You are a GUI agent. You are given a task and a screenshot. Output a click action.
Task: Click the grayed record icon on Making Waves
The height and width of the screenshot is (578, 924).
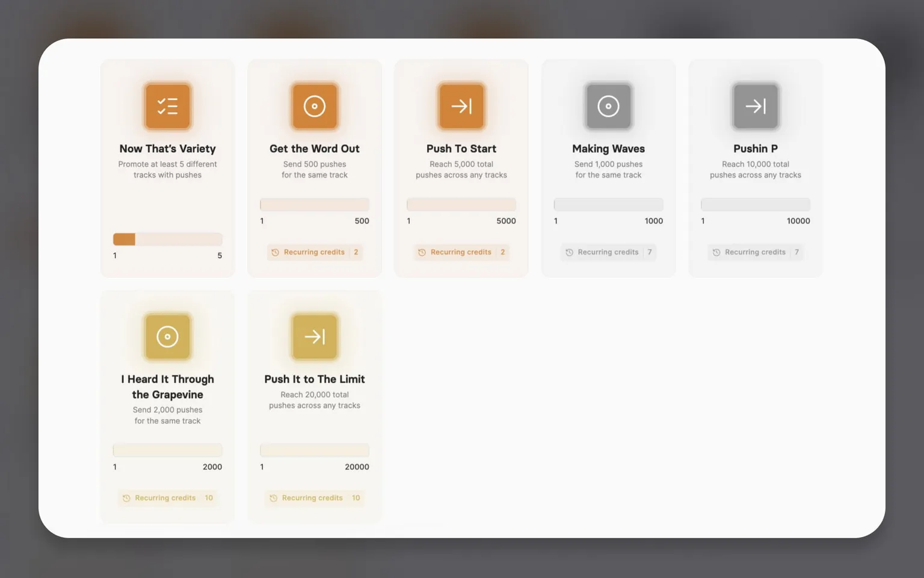pyautogui.click(x=608, y=106)
